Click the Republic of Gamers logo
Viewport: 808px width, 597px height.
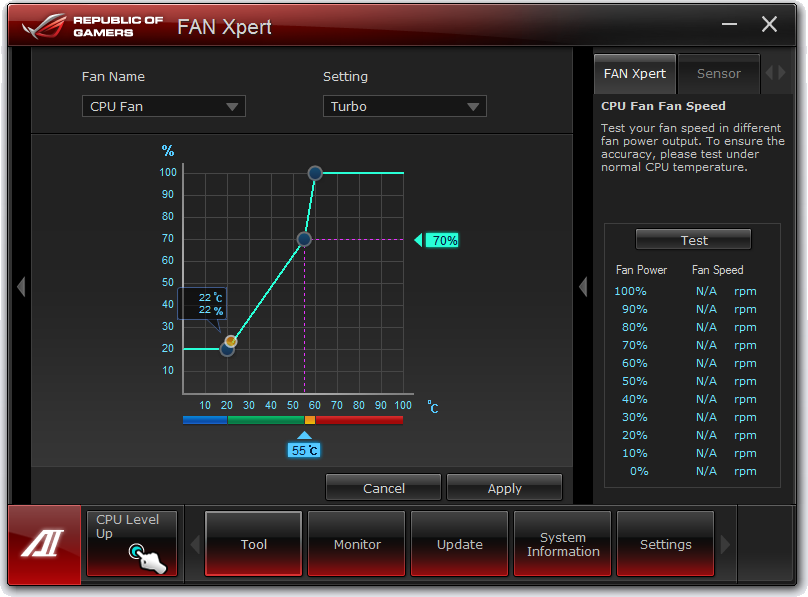point(93,26)
